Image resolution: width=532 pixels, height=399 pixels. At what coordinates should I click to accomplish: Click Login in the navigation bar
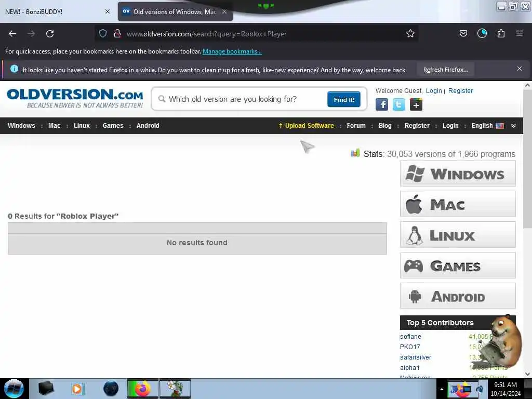tap(450, 126)
